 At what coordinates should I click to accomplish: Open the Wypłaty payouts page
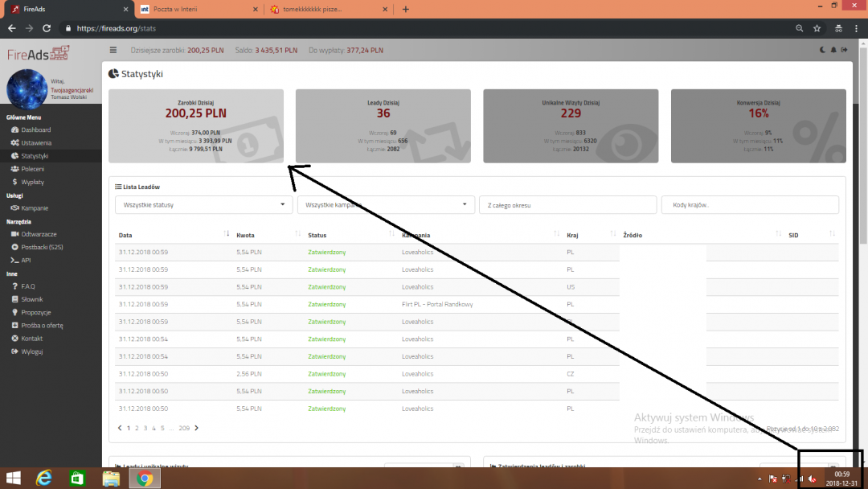(x=32, y=182)
